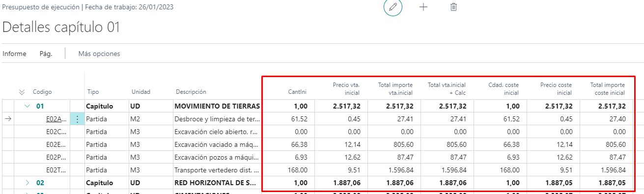Image resolution: width=644 pixels, height=194 pixels.
Task: Collapse chapter 01 chevron
Action: click(x=28, y=106)
